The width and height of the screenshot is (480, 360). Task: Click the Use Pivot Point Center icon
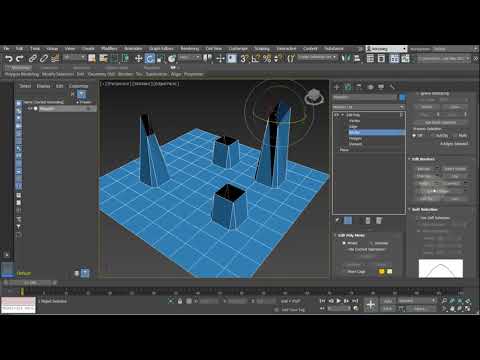208,59
